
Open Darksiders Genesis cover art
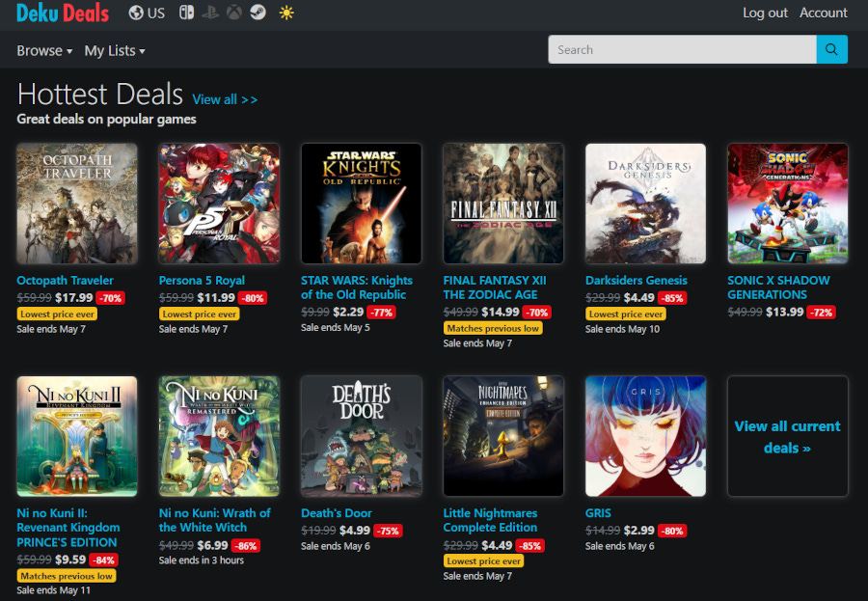645,204
